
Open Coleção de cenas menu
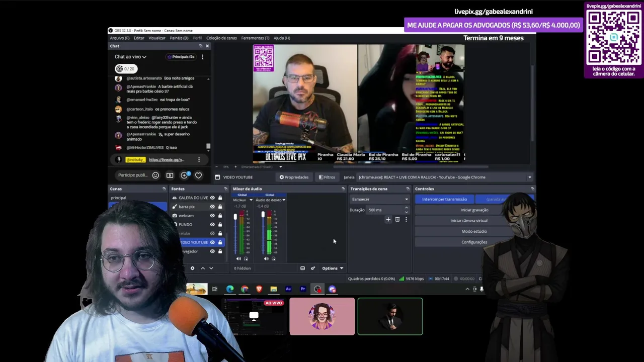(221, 38)
